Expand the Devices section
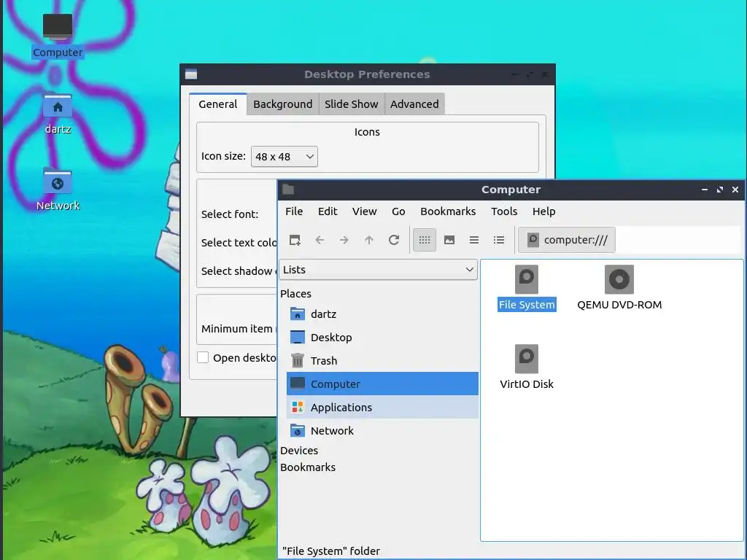The width and height of the screenshot is (747, 560). [x=299, y=451]
